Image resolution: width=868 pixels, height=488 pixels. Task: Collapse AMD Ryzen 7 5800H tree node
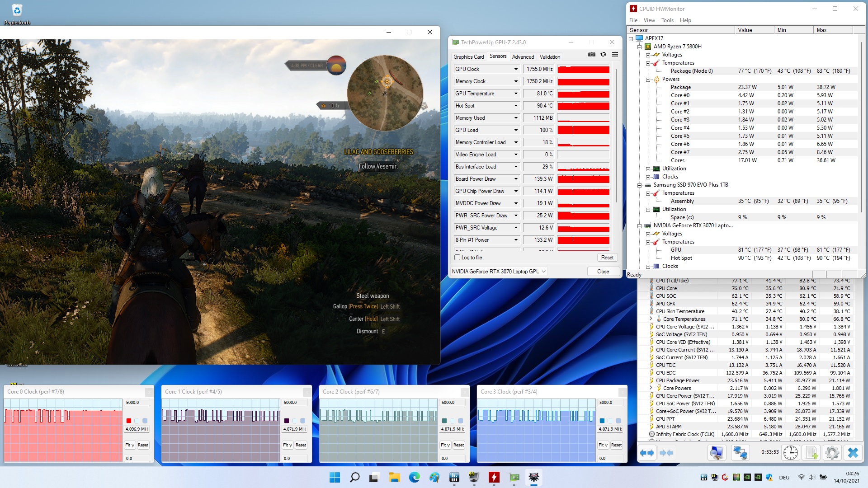point(640,47)
